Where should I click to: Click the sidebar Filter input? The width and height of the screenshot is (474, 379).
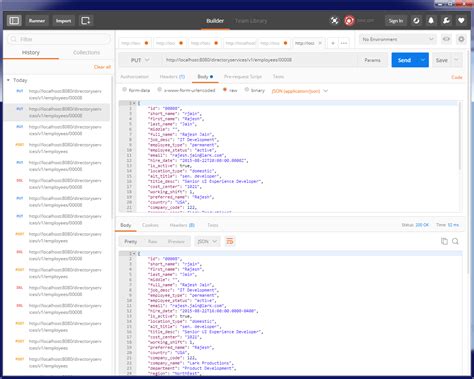[59, 39]
